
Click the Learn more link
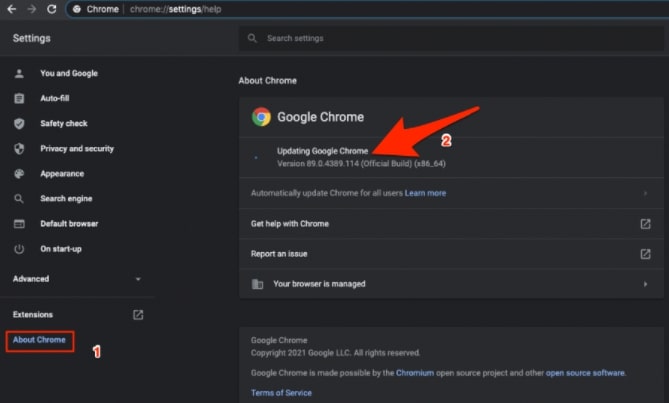point(425,193)
